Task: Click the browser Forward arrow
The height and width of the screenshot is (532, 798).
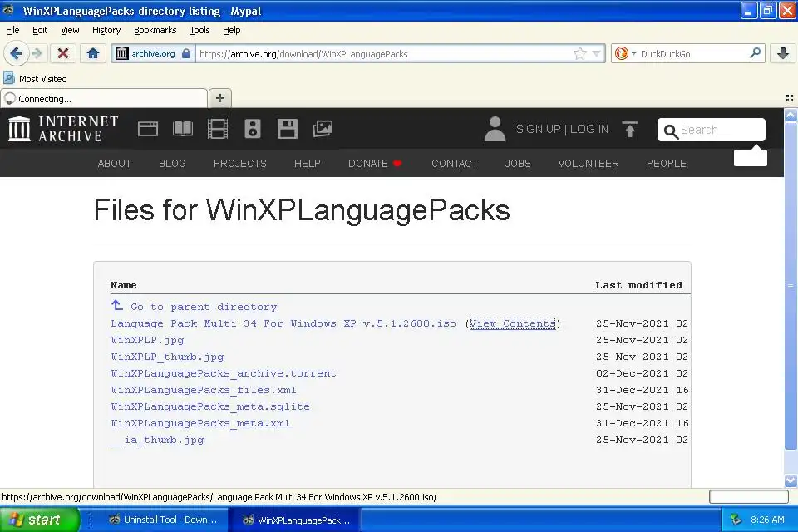Action: coord(37,53)
